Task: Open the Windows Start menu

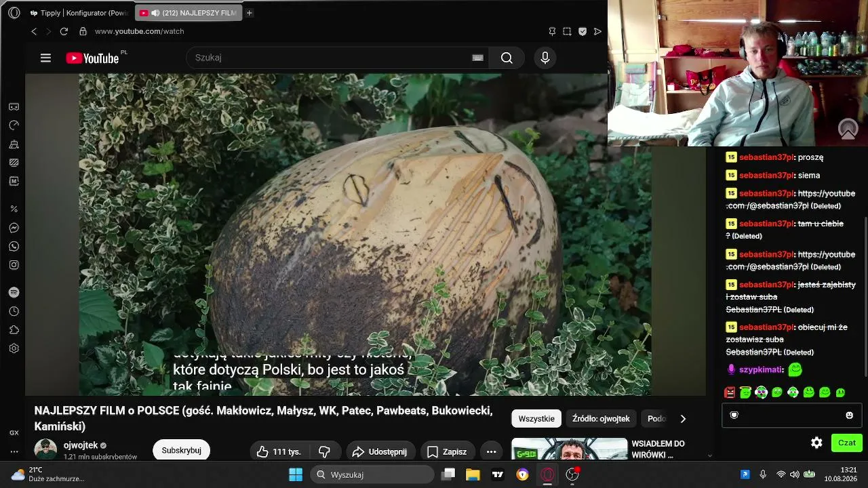Action: pyautogui.click(x=296, y=474)
